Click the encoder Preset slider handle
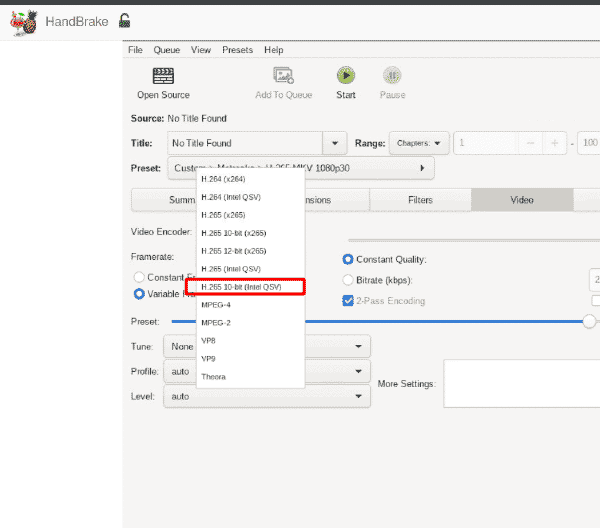Image resolution: width=600 pixels, height=528 pixels. point(589,321)
